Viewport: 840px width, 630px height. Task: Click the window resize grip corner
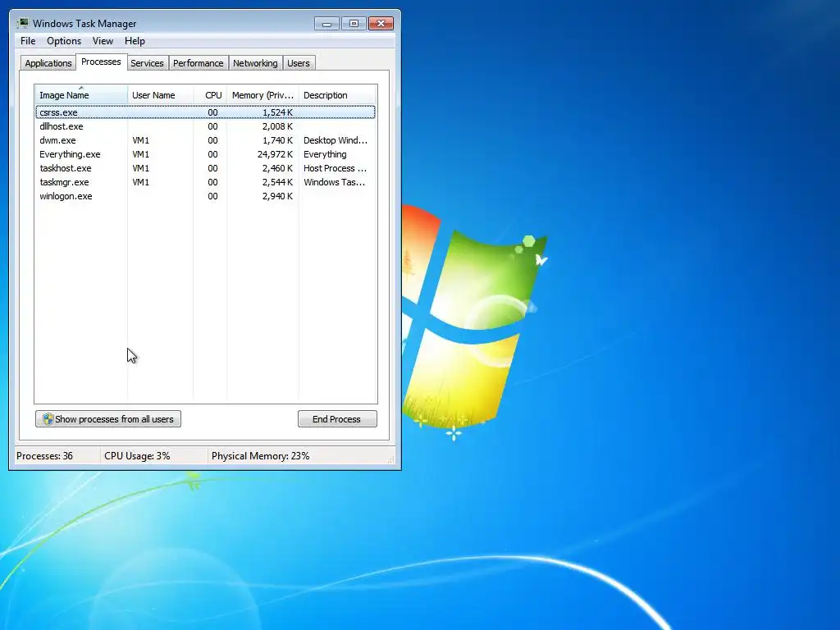click(391, 459)
